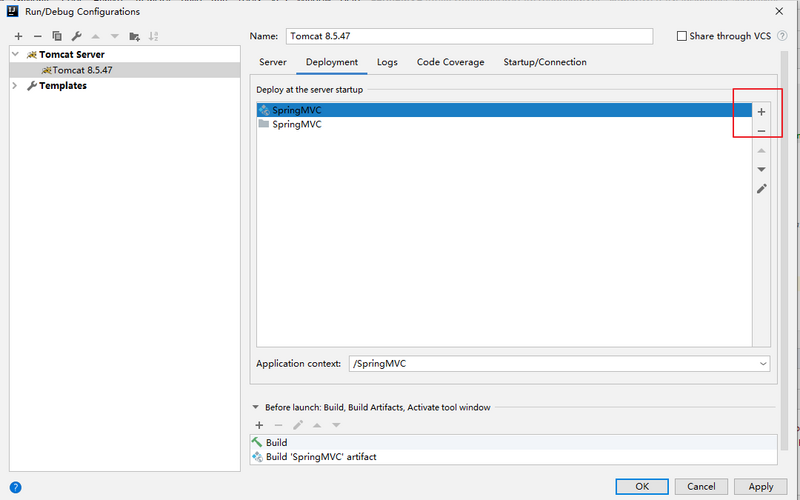Go to the Code Coverage tab
The width and height of the screenshot is (800, 500).
pyautogui.click(x=451, y=62)
